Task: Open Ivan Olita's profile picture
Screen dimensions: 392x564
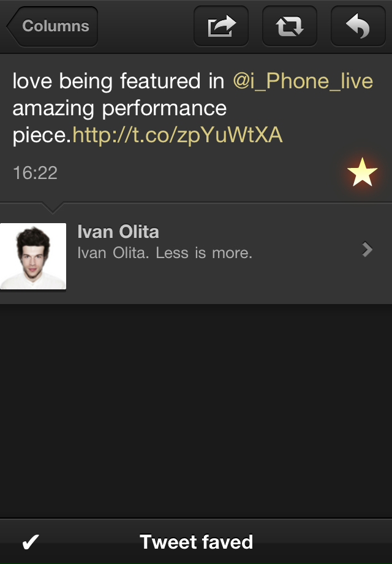Action: click(x=33, y=256)
